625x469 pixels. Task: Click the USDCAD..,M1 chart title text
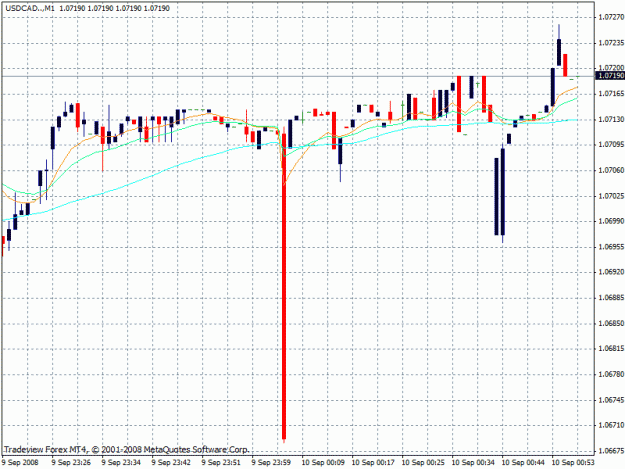click(29, 8)
